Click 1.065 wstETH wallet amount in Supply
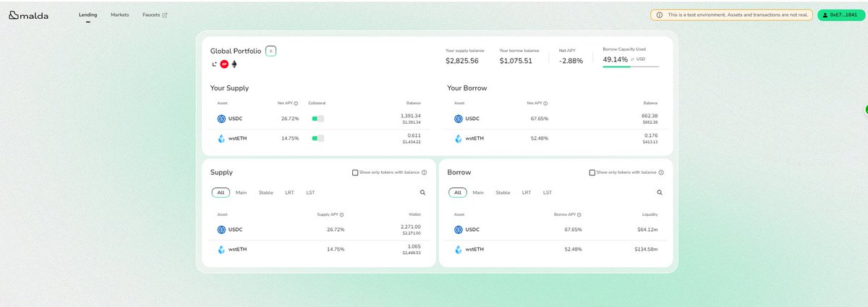 tap(414, 246)
